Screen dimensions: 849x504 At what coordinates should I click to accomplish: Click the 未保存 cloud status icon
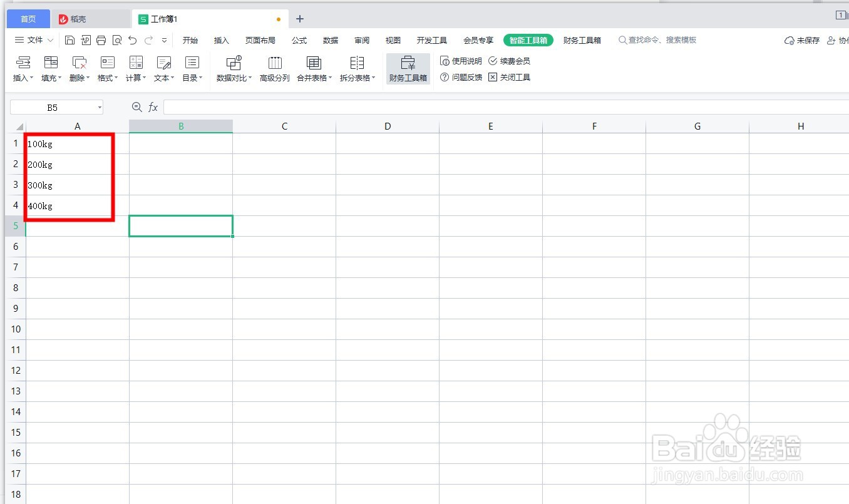790,40
